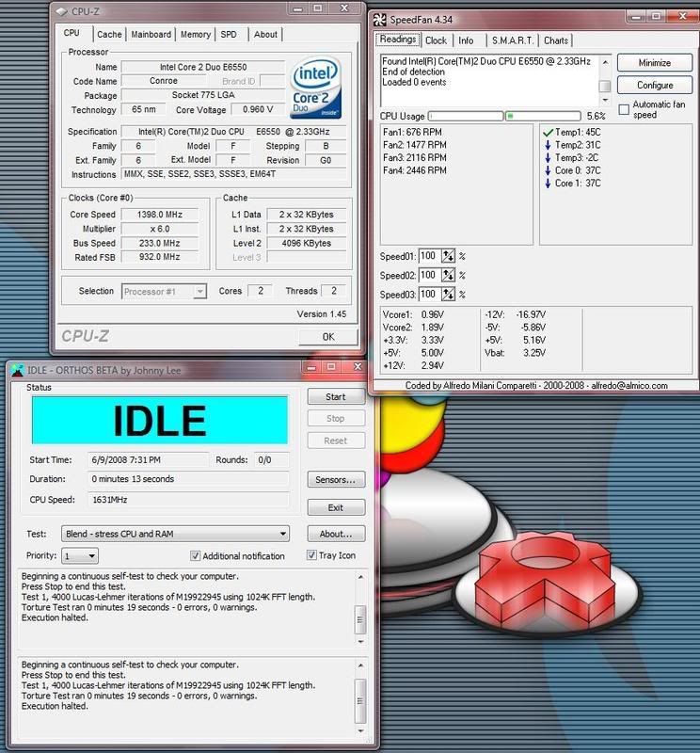
Task: Open the Priority dropdown
Action: (80, 555)
